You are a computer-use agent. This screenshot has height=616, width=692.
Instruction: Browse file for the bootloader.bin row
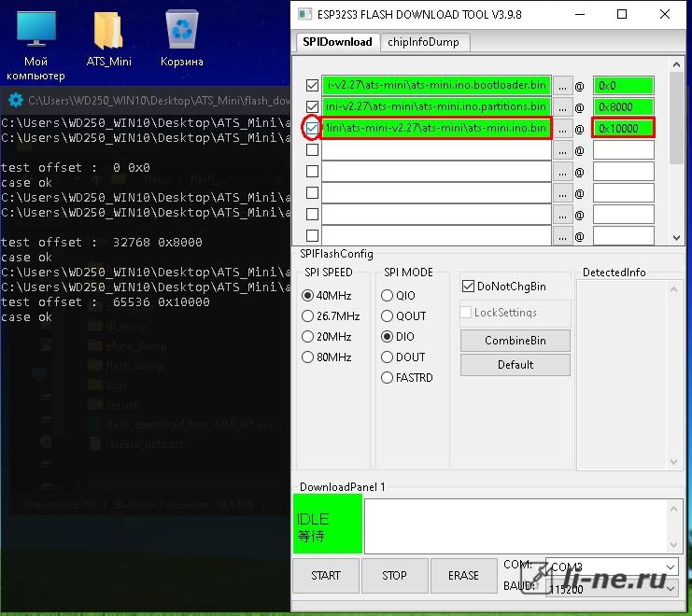(x=562, y=86)
